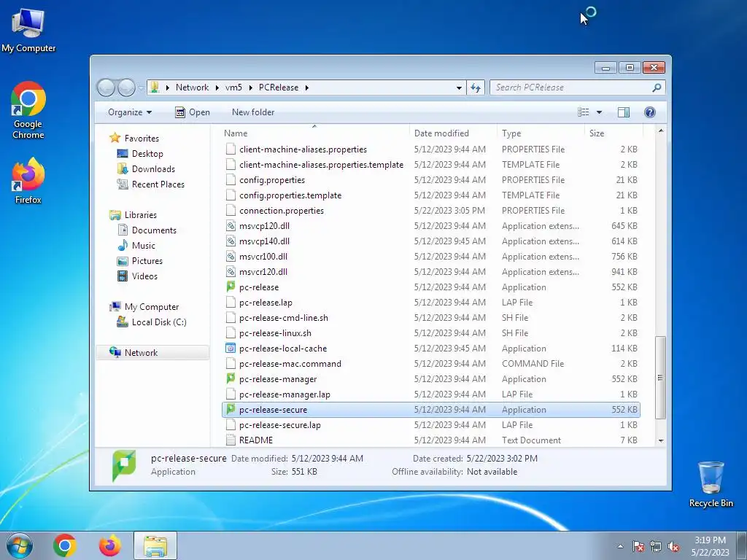The width and height of the screenshot is (747, 560).
Task: Select pc-release-mac.command file name
Action: (290, 363)
